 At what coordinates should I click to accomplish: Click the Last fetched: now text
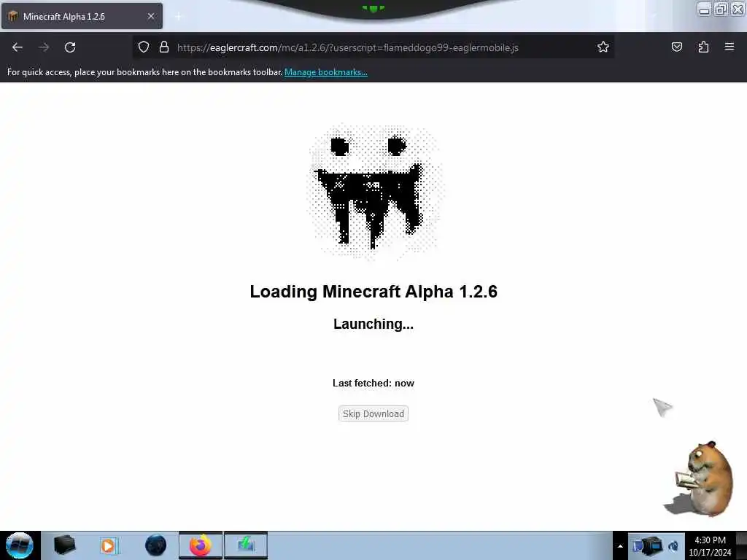(x=373, y=384)
